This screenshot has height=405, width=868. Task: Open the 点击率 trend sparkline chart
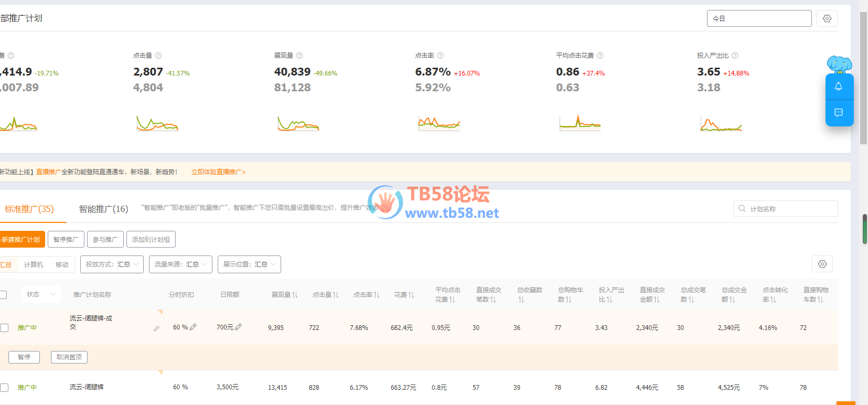point(439,123)
